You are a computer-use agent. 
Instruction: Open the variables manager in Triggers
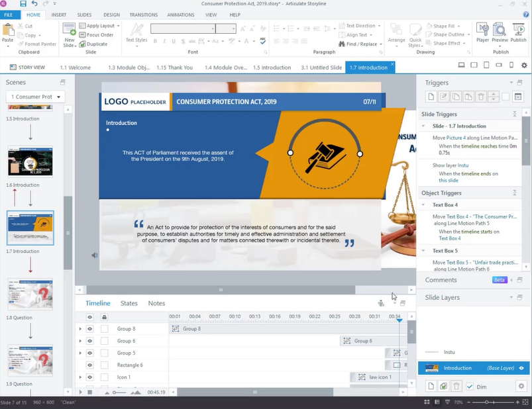tap(518, 97)
